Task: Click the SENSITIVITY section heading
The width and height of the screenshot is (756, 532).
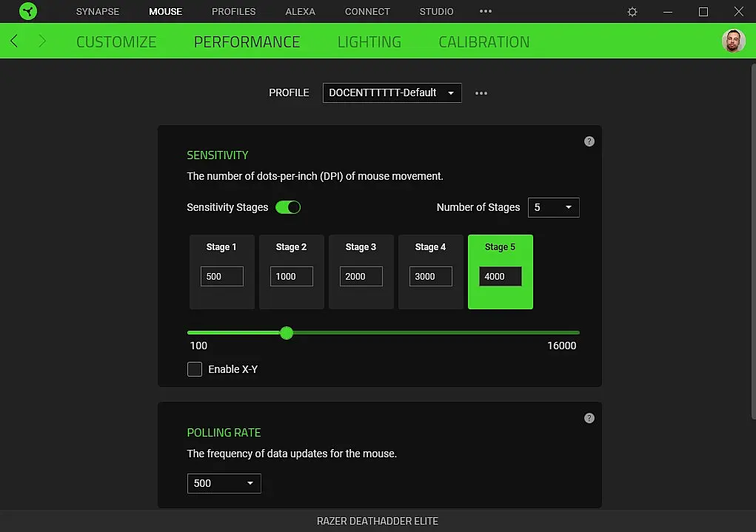Action: click(218, 155)
